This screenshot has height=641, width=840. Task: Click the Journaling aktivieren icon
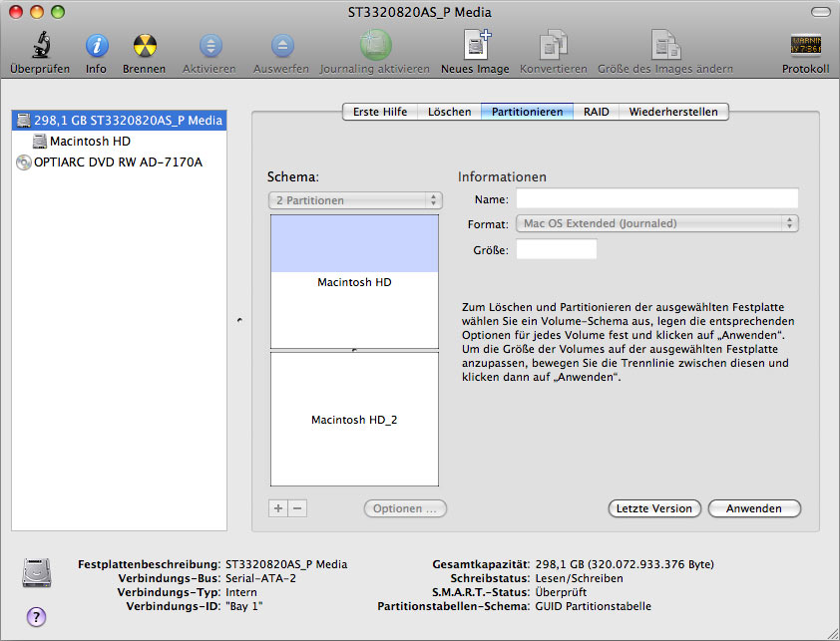[x=375, y=45]
